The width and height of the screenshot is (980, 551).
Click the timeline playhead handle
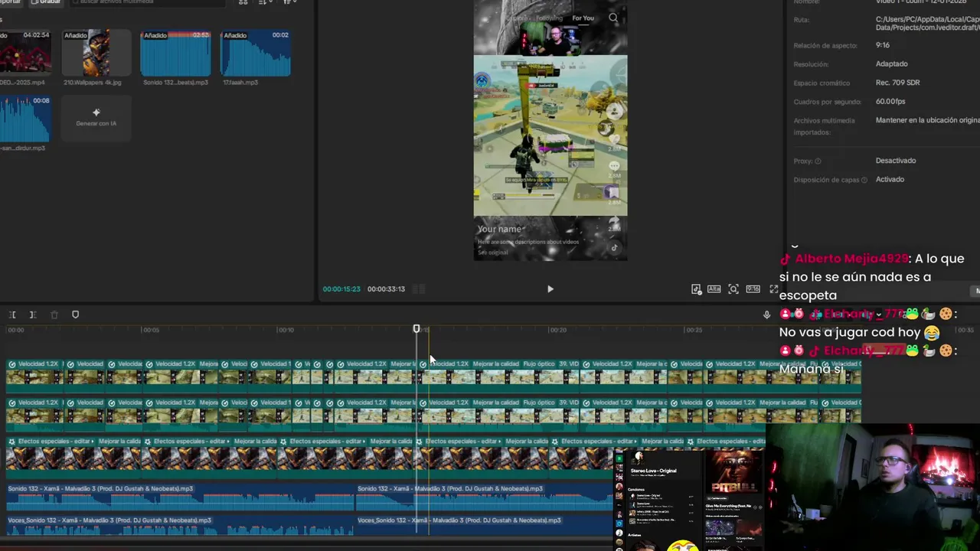[416, 329]
